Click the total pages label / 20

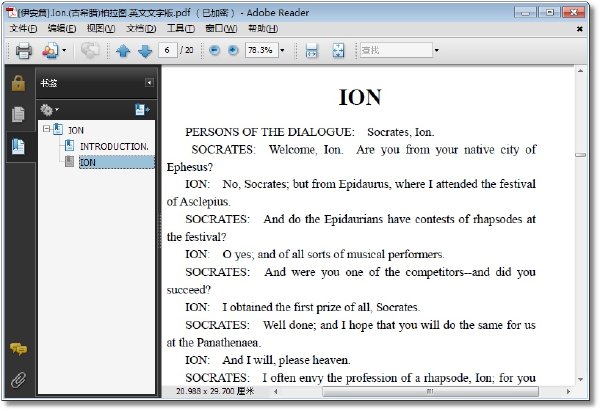click(187, 50)
